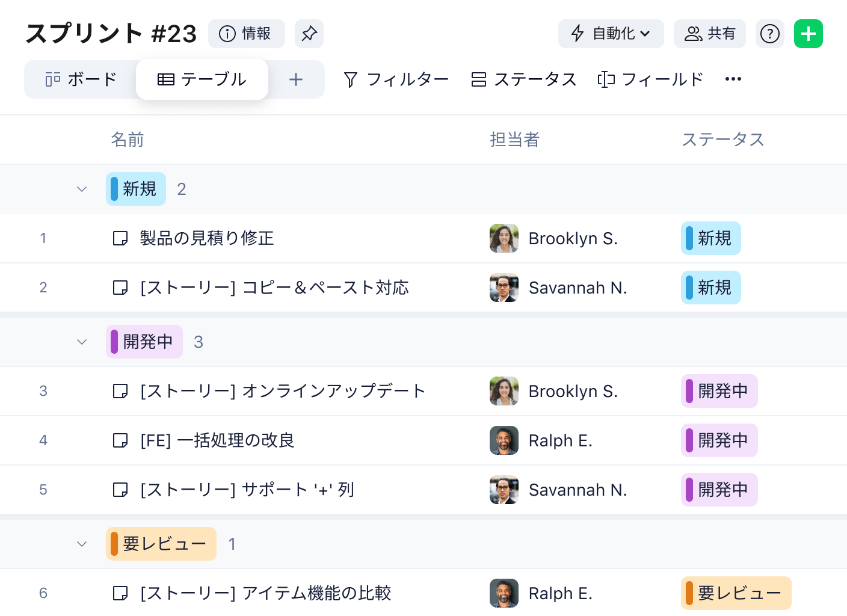This screenshot has width=847, height=616.
Task: Collapse the 要レビュー group chevron
Action: (x=82, y=544)
